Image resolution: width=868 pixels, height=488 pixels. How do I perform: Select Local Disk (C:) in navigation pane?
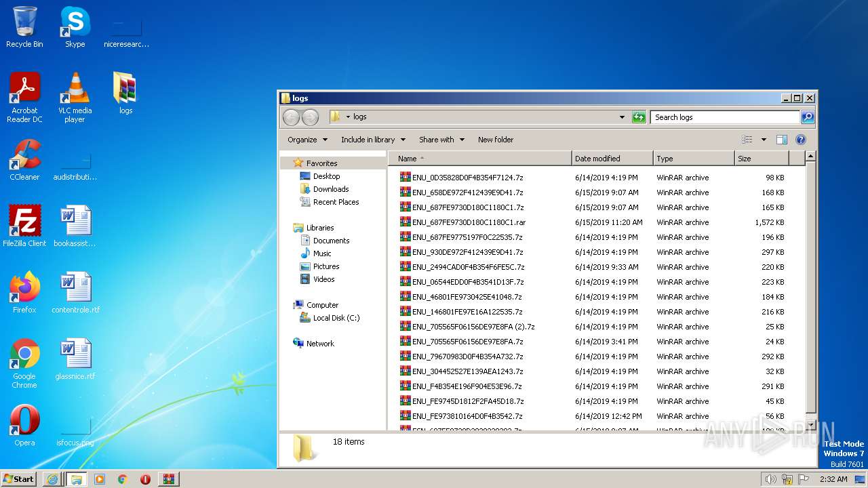click(336, 318)
